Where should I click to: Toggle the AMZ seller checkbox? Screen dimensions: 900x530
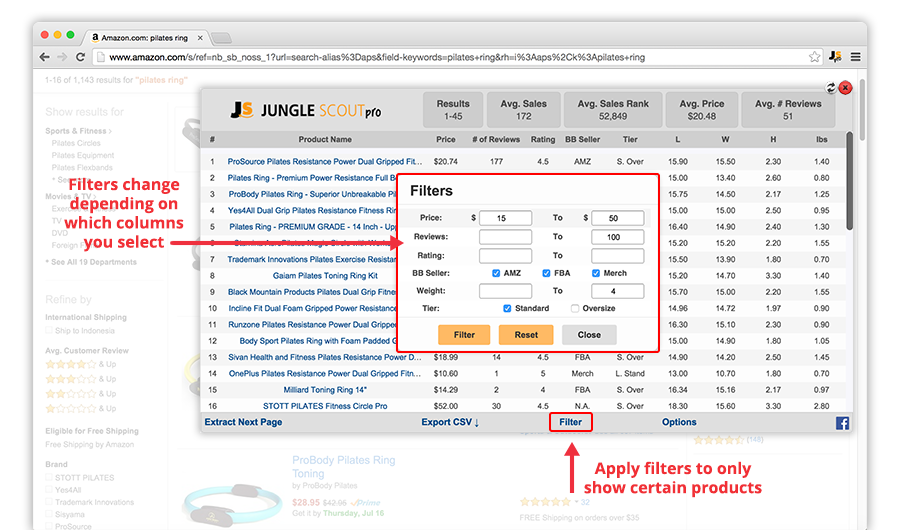(x=496, y=273)
